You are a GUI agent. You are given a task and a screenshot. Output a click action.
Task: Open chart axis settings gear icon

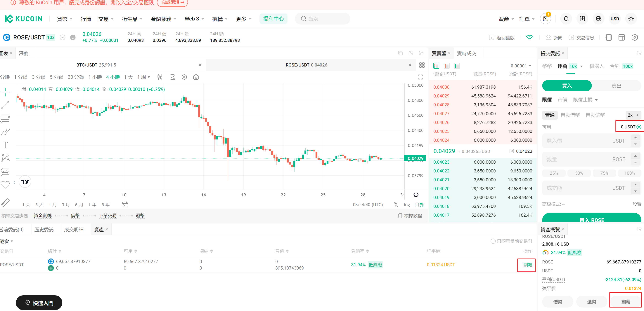click(x=416, y=195)
